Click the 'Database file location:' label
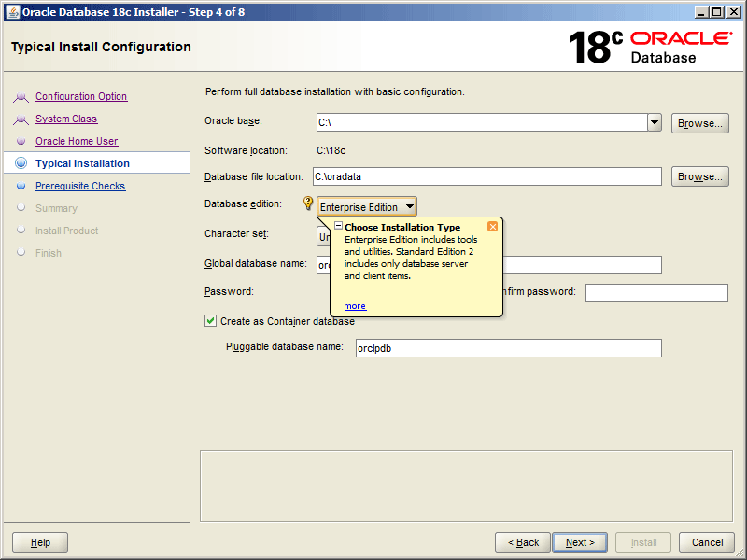 click(253, 176)
